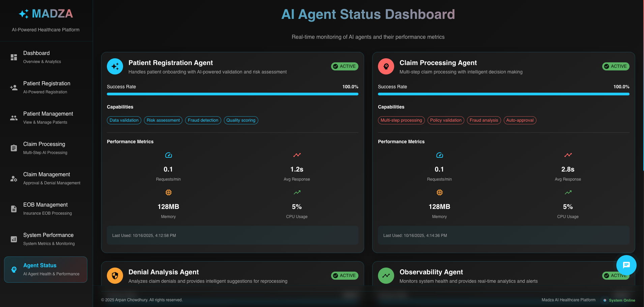Click ACTIVE badge on Denial Analysis Agent
Image resolution: width=644 pixels, height=307 pixels.
[x=345, y=276]
